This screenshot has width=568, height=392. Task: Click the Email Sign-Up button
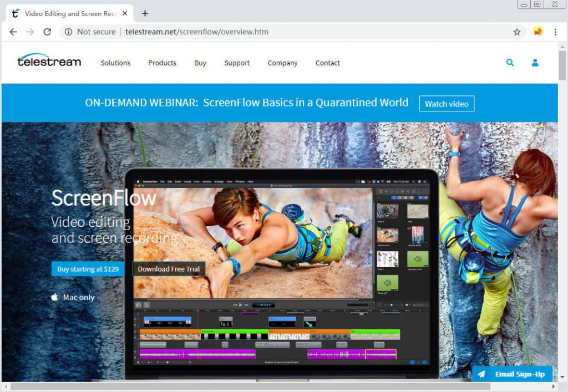click(x=512, y=374)
